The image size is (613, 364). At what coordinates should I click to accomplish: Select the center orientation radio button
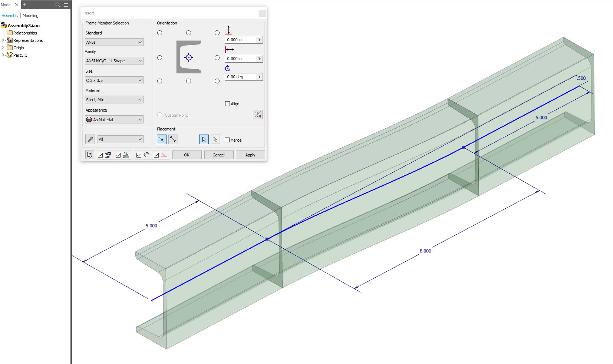188,57
